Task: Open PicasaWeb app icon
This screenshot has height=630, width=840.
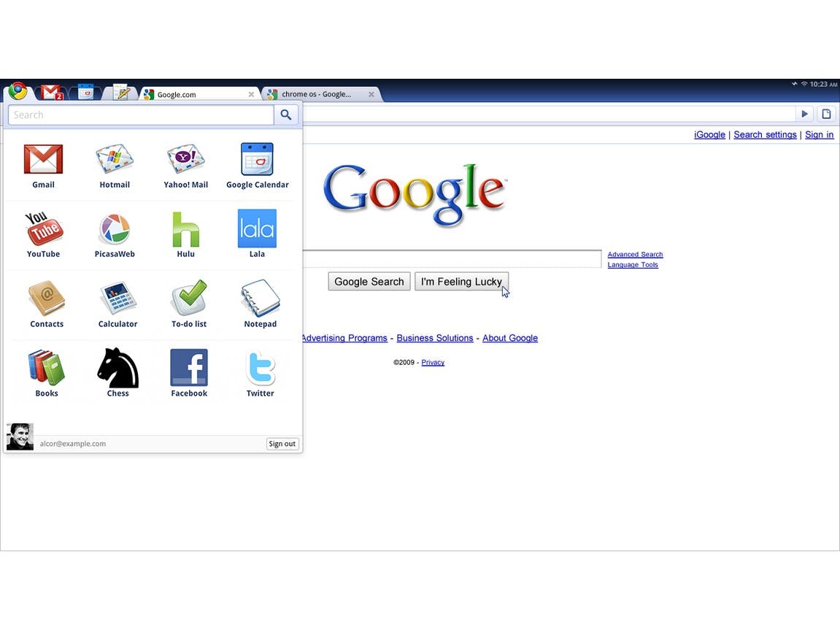Action: (115, 228)
